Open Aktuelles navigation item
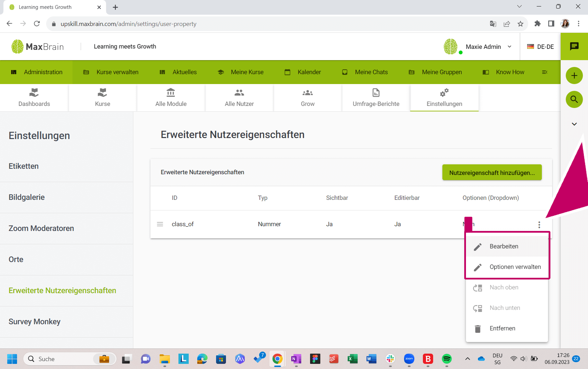The height and width of the screenshot is (369, 588). click(178, 72)
